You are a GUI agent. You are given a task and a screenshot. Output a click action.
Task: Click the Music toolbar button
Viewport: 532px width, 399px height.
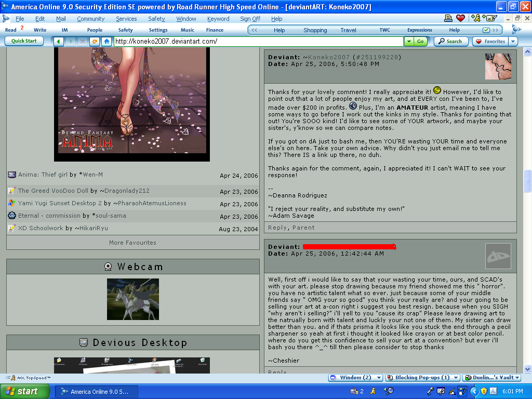[x=187, y=30]
